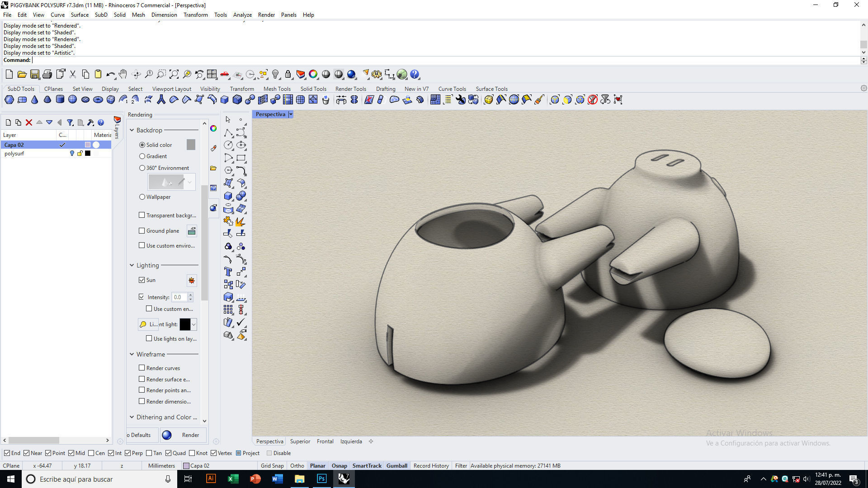Click the Cut scissors icon
The width and height of the screenshot is (868, 488).
tap(72, 75)
